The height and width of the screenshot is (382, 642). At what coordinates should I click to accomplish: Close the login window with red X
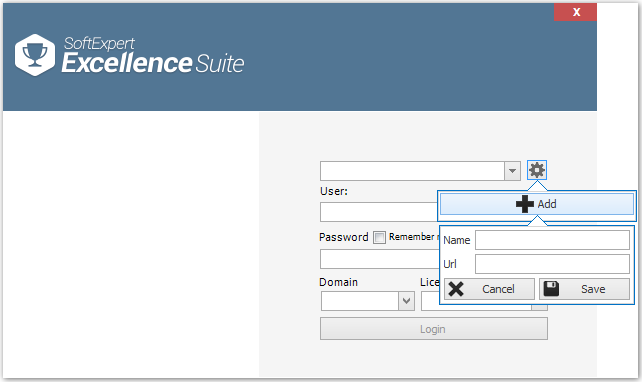(575, 12)
